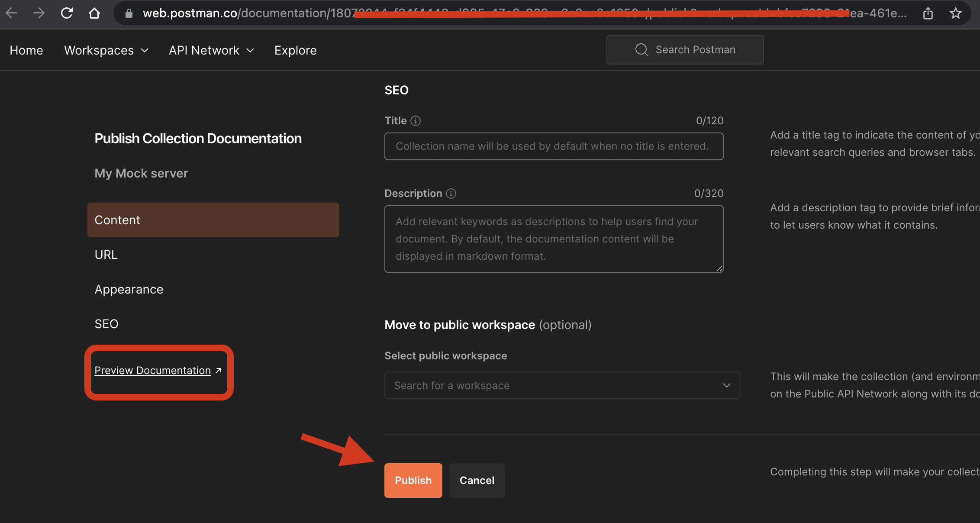Click the orange Publish button
The height and width of the screenshot is (523, 980).
[413, 480]
